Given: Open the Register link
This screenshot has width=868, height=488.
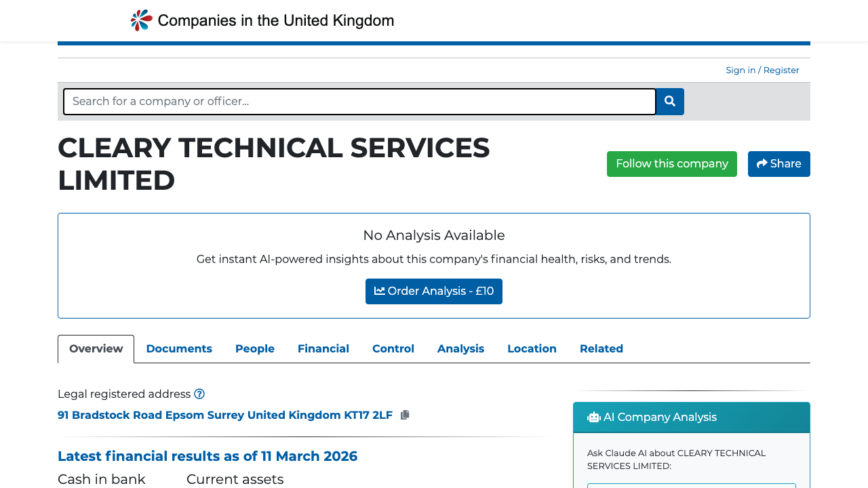Looking at the screenshot, I should (781, 70).
